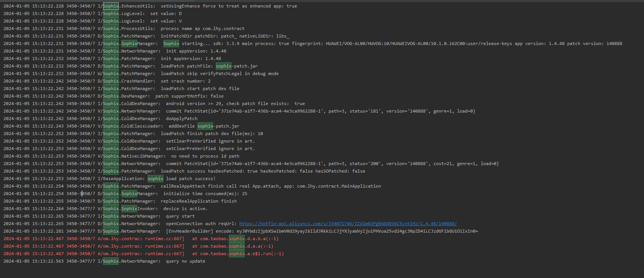Select the doApplyPatch ColdDexManager log line

pyautogui.click(x=181, y=119)
